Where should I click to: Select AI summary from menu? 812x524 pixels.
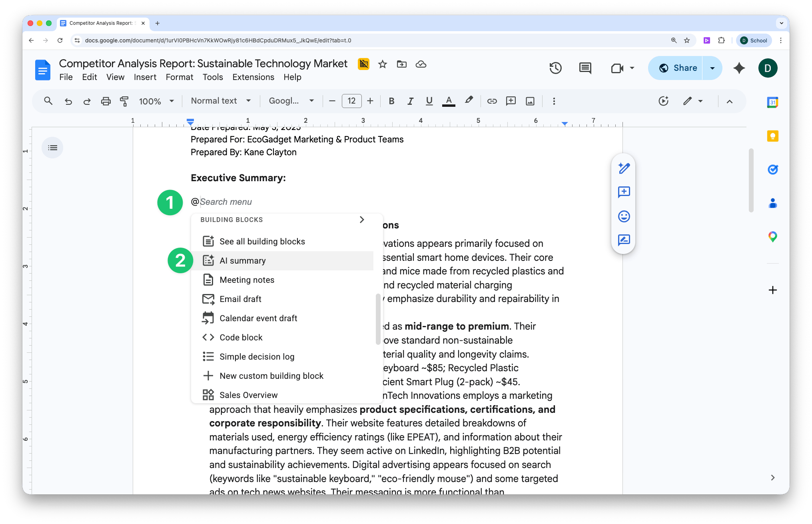click(243, 261)
